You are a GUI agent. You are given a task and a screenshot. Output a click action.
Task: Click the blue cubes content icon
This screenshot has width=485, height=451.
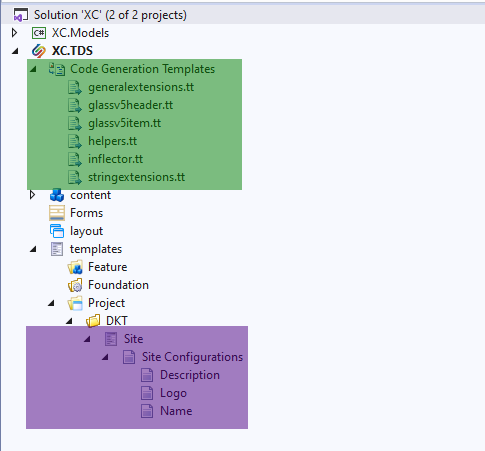click(x=57, y=195)
